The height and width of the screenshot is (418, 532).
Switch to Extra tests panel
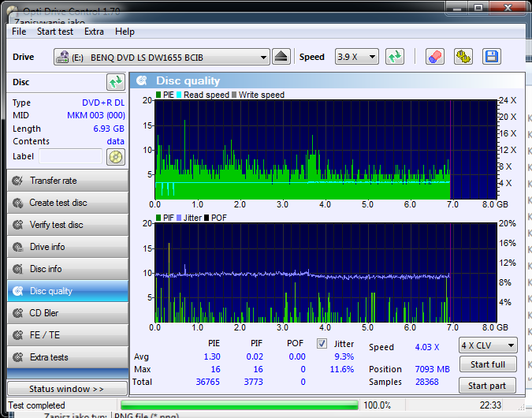tap(68, 357)
